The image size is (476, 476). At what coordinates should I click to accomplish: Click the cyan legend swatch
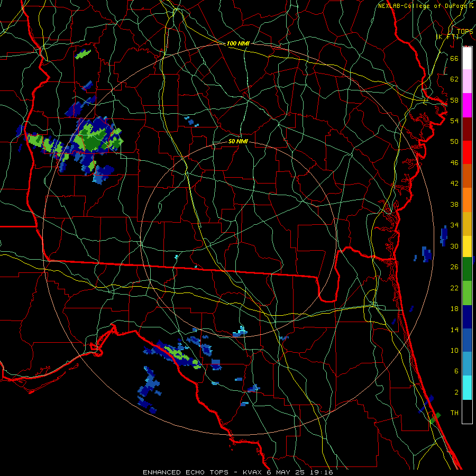467,388
